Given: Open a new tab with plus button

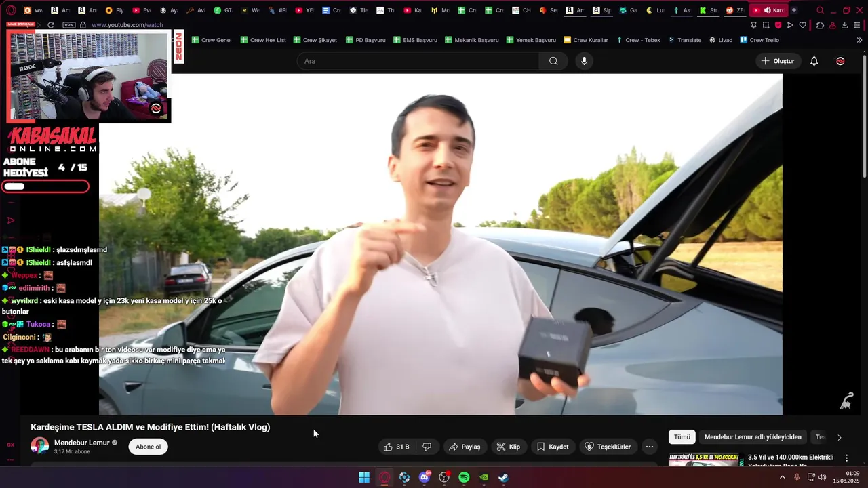Looking at the screenshot, I should (x=794, y=10).
